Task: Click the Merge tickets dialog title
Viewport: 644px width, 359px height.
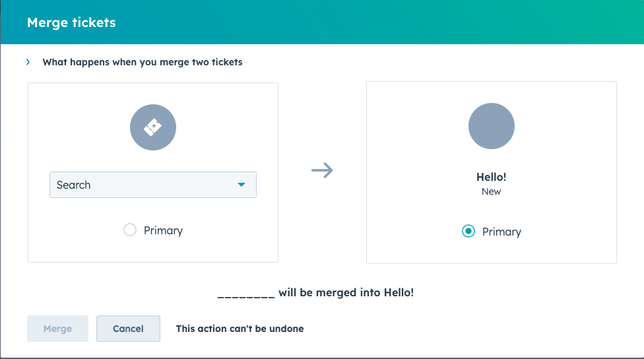Action: click(71, 22)
